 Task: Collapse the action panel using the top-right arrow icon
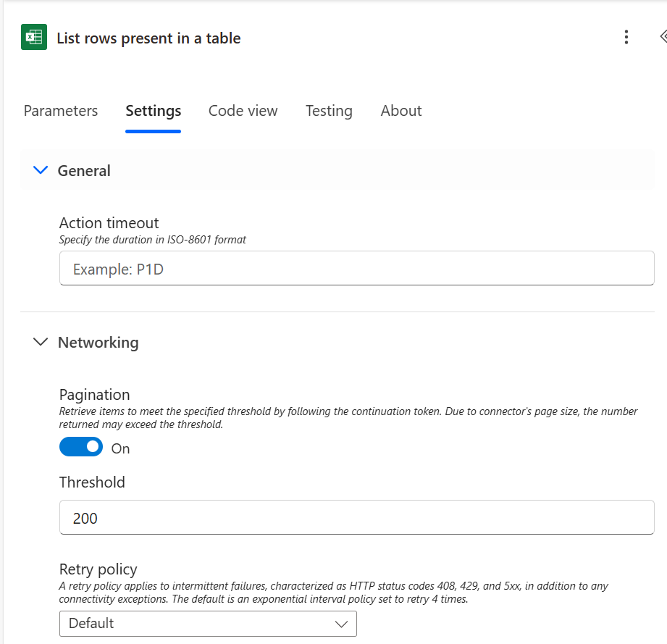(x=662, y=37)
